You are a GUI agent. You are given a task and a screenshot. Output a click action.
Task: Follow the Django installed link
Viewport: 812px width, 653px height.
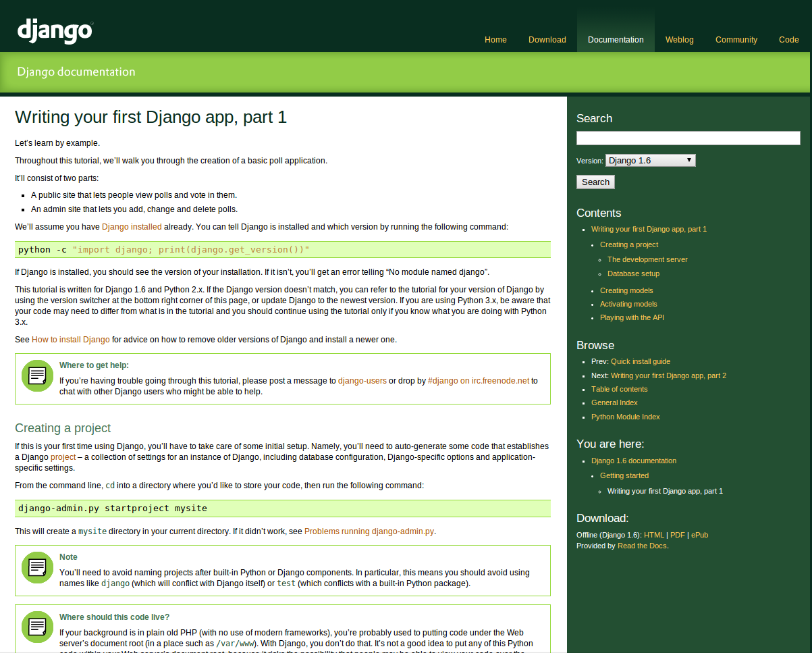click(132, 227)
